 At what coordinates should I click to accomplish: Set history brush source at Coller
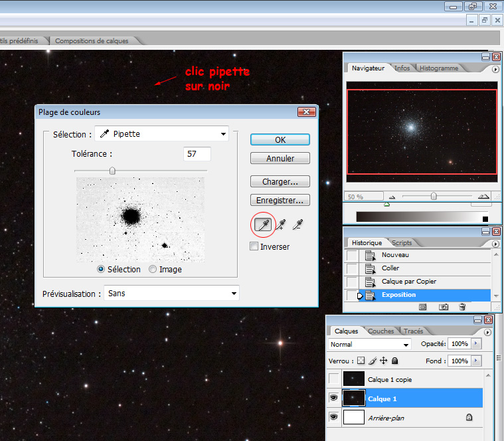[x=352, y=269]
